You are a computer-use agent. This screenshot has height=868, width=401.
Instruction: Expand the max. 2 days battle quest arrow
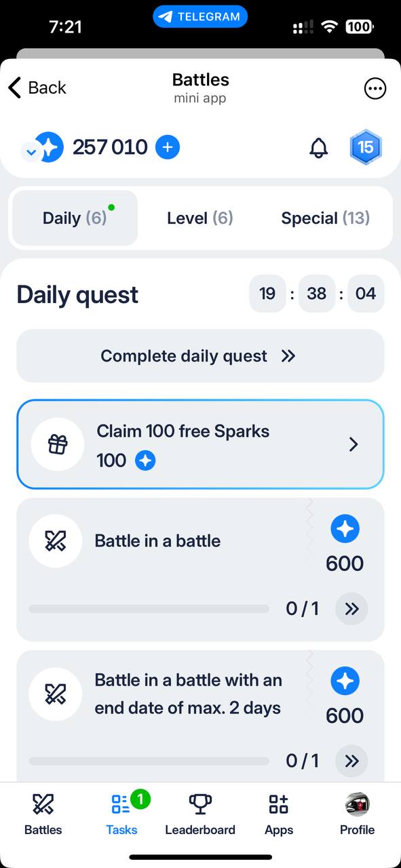click(x=351, y=761)
